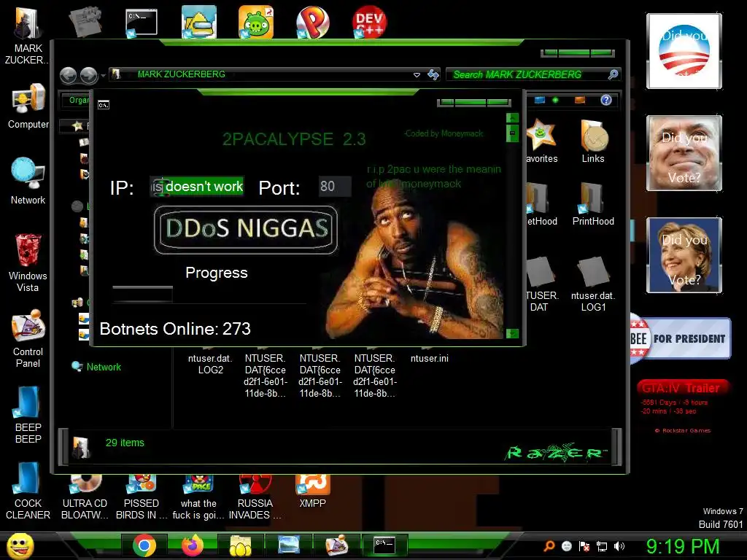Open the PrintHood folder in explorer window
This screenshot has height=560, width=747.
tap(593, 204)
